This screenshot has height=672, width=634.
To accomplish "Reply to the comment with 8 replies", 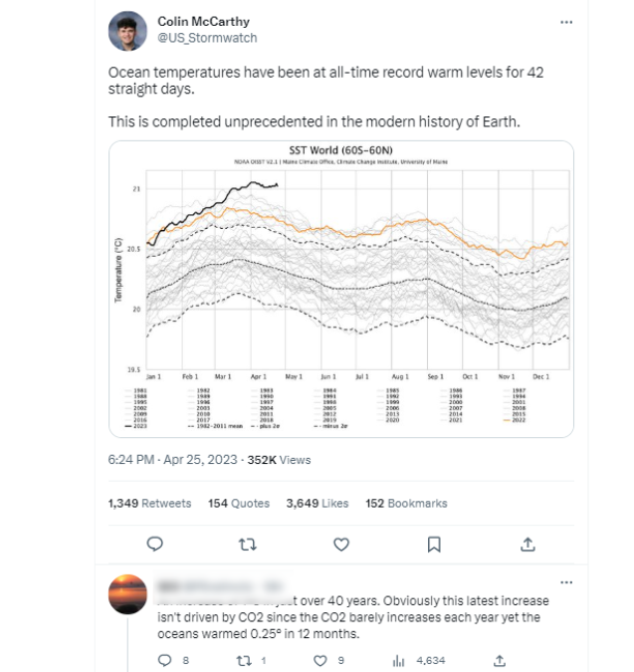I will click(165, 659).
